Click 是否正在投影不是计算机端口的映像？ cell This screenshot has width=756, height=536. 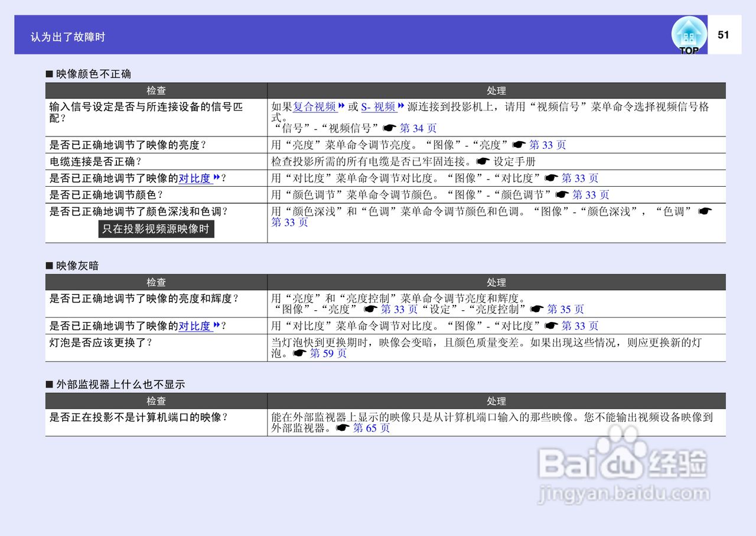click(156, 423)
